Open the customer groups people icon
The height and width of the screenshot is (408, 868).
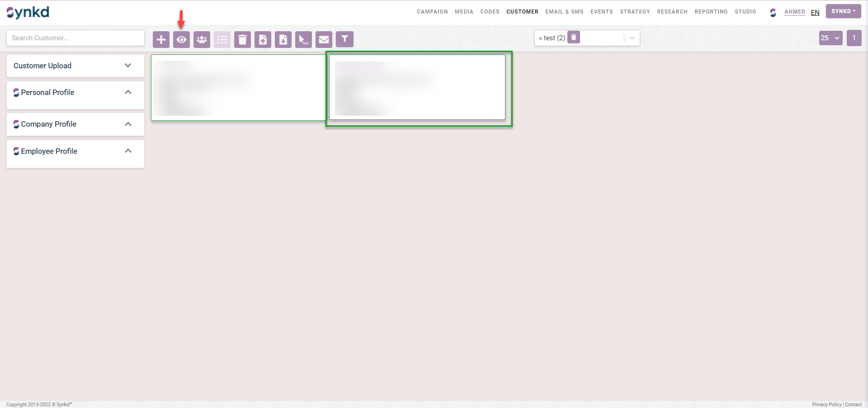pyautogui.click(x=202, y=39)
